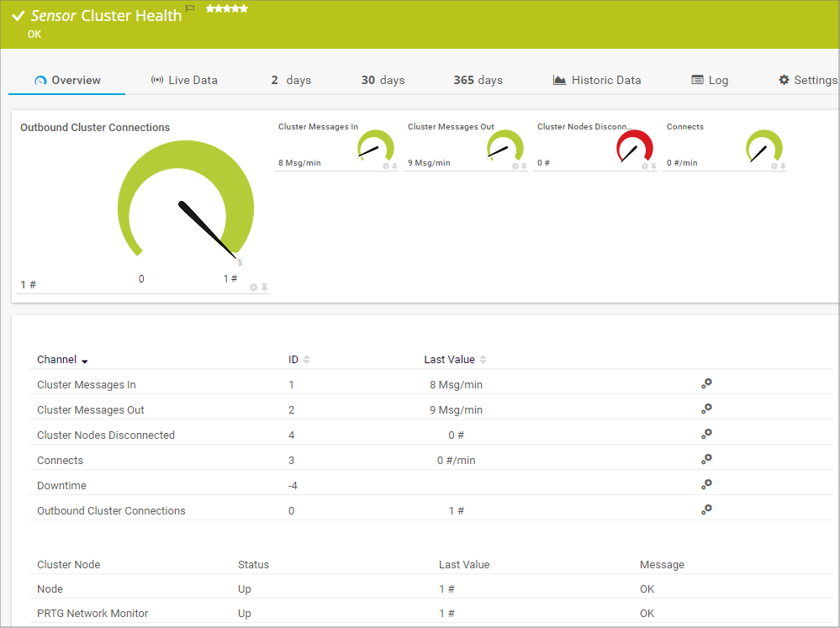Open settings gear for Cluster Nodes Disconnected row
The image size is (840, 628).
[x=706, y=434]
